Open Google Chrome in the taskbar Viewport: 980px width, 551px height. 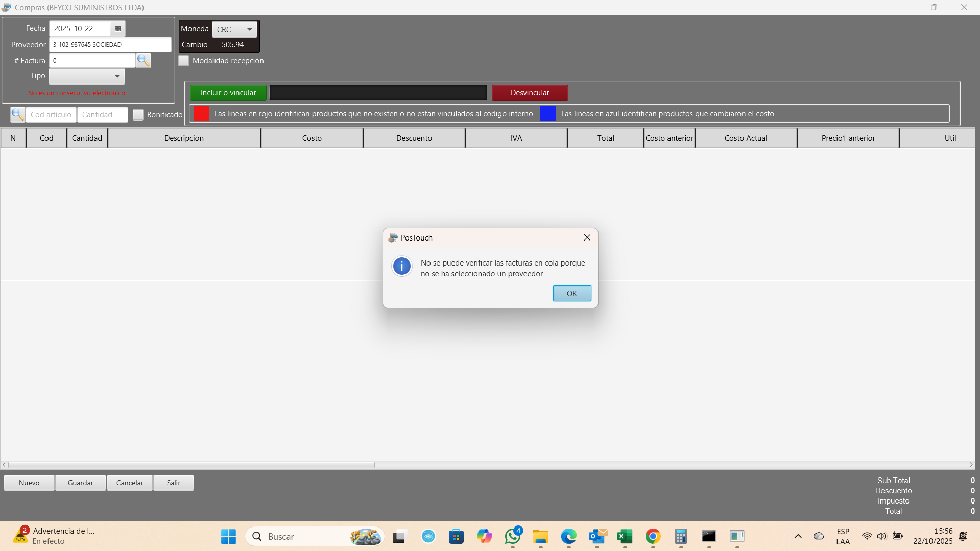(653, 536)
